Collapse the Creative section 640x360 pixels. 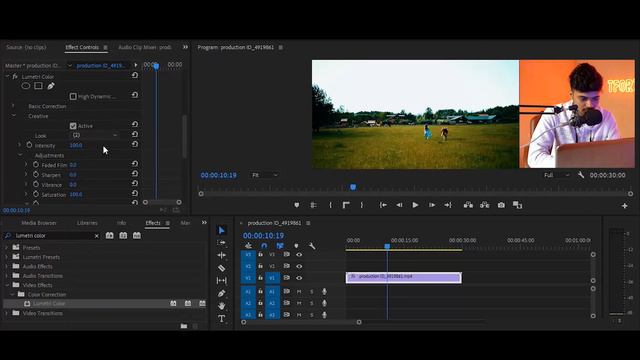[13, 116]
